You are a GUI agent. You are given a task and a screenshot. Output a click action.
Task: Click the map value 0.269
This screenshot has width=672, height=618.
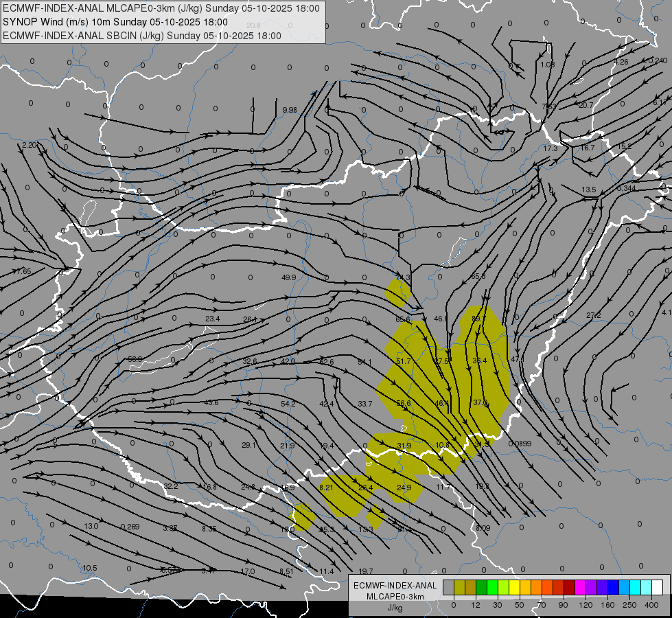point(130,527)
